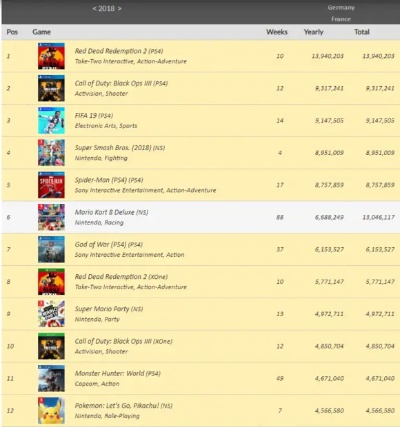Open FIFA 19 cover art thumbnail
Screen dimensions: 400x427
click(51, 120)
